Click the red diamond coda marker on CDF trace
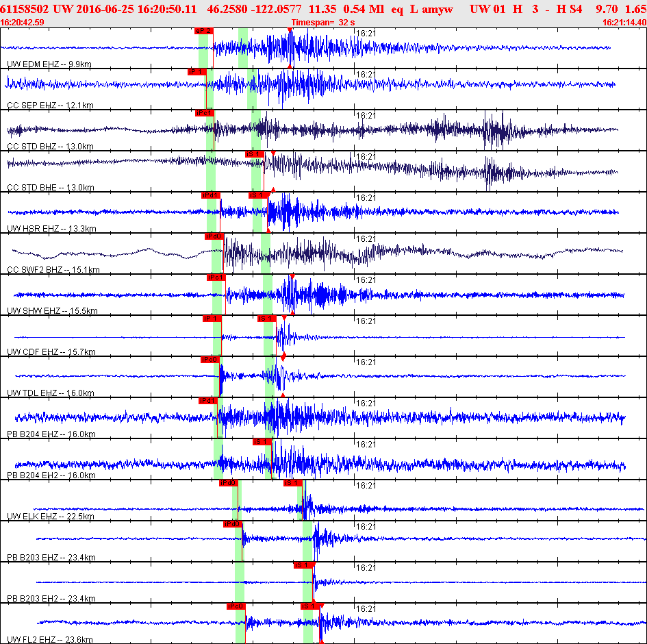The height and width of the screenshot is (644, 647). click(283, 357)
